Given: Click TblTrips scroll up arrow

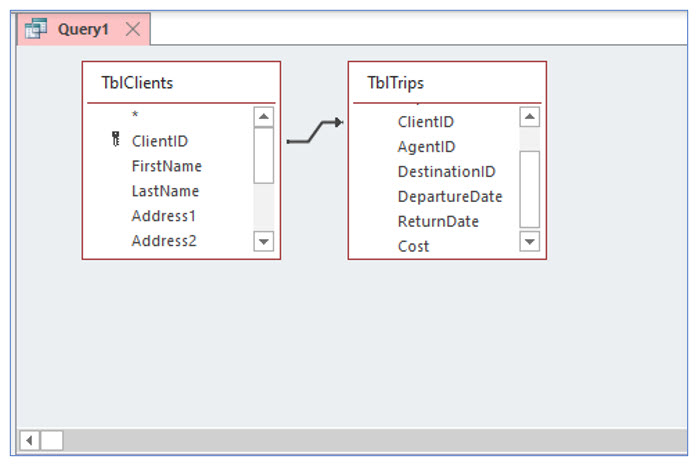Looking at the screenshot, I should (530, 117).
